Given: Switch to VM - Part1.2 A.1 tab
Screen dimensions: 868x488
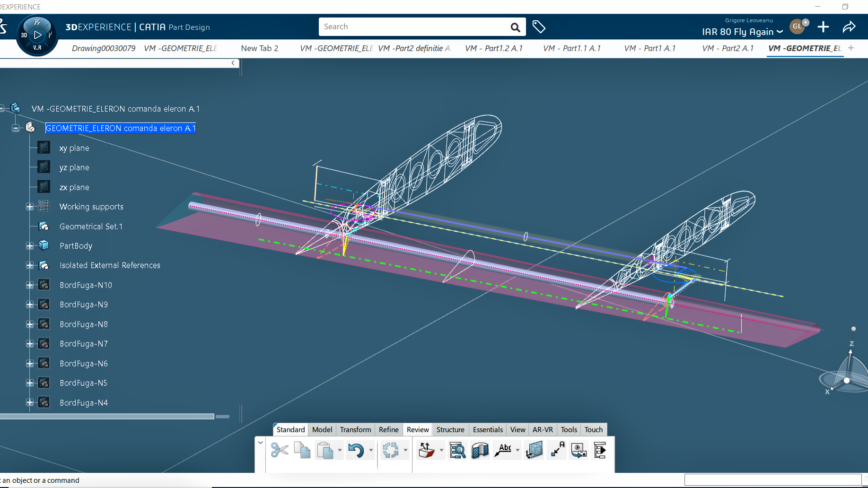Looking at the screenshot, I should [x=494, y=48].
